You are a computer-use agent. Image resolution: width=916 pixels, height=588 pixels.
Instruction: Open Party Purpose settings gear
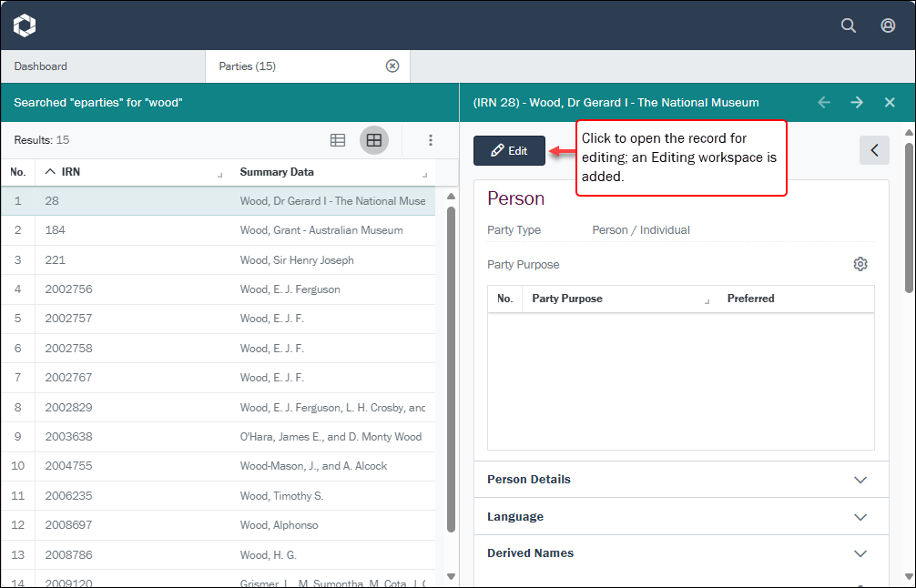pyautogui.click(x=860, y=264)
